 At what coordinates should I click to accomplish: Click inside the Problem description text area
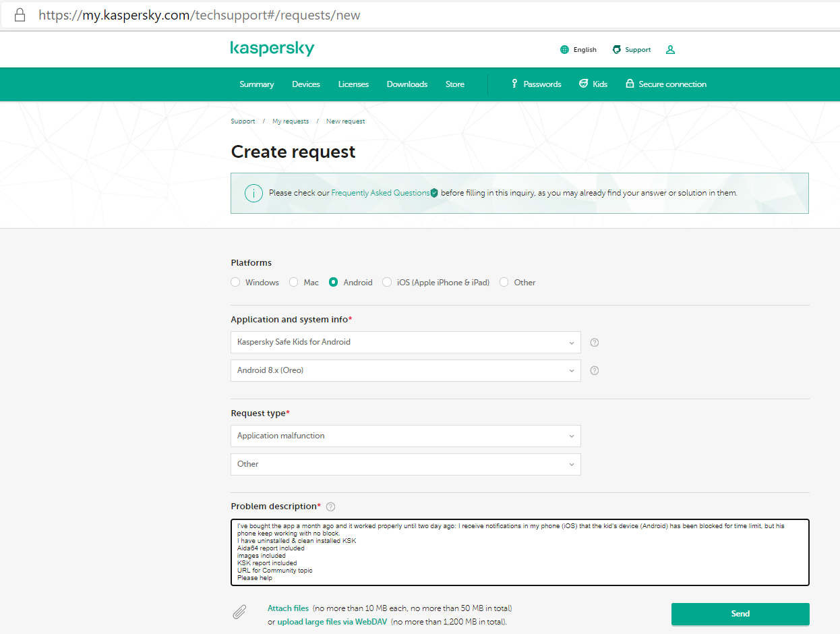pos(520,552)
